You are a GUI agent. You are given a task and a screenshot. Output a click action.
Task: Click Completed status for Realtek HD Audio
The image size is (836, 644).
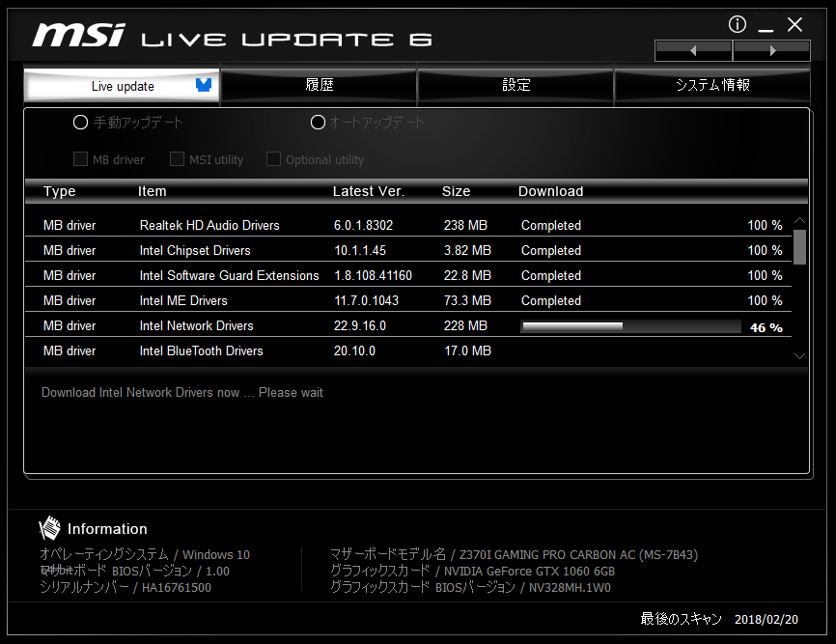point(551,226)
